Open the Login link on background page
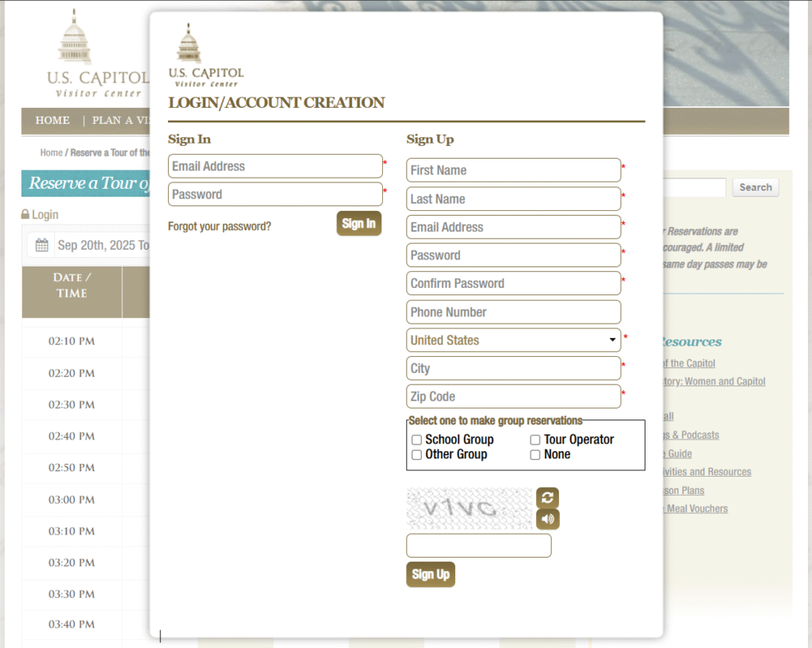The width and height of the screenshot is (812, 648). [x=45, y=214]
